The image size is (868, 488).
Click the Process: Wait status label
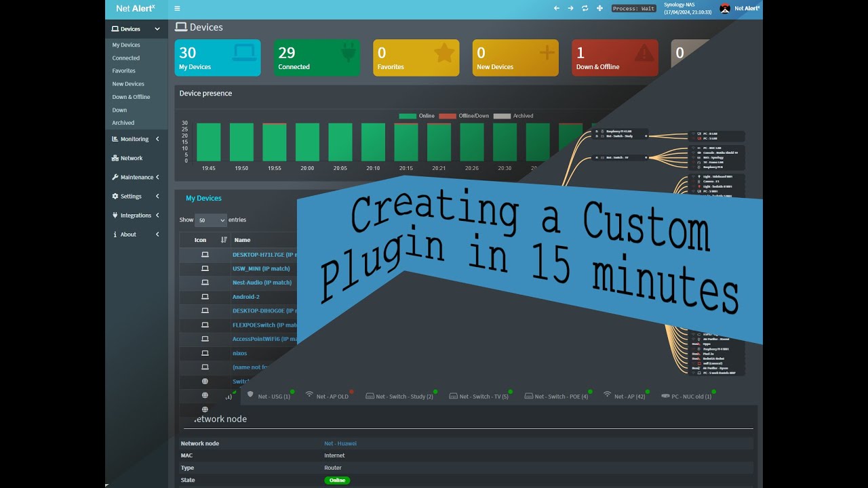tap(633, 8)
